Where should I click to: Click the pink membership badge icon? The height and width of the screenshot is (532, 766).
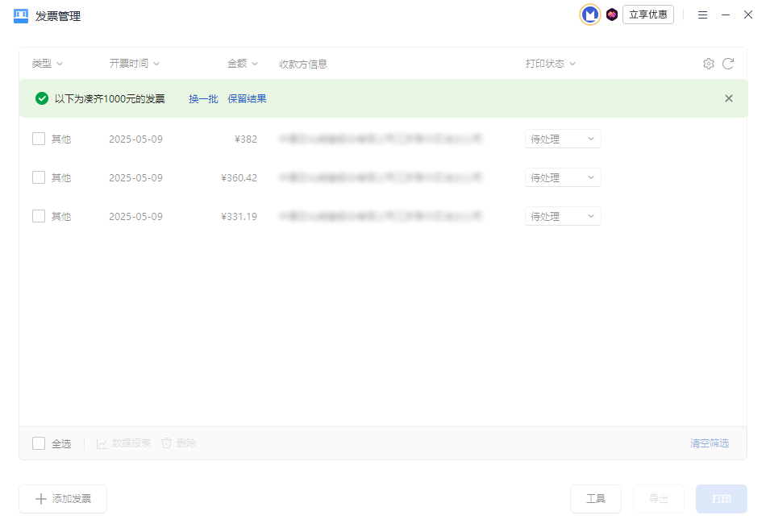pyautogui.click(x=612, y=15)
